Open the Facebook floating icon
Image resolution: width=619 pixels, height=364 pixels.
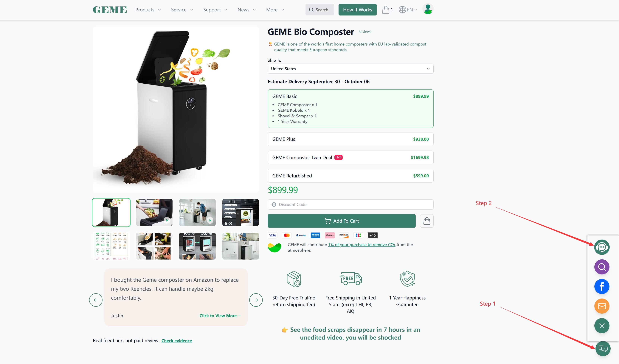[602, 286]
